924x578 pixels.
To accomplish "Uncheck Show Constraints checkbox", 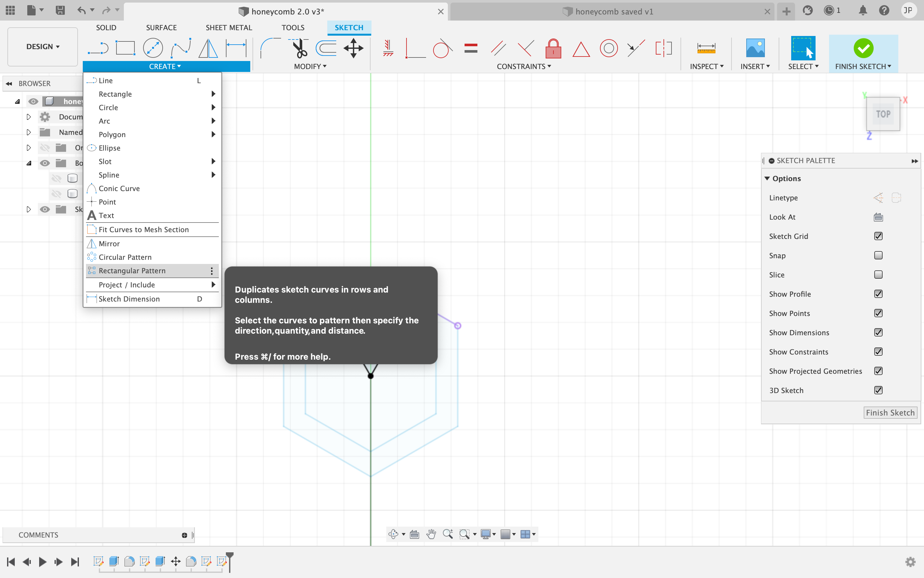I will pos(878,352).
